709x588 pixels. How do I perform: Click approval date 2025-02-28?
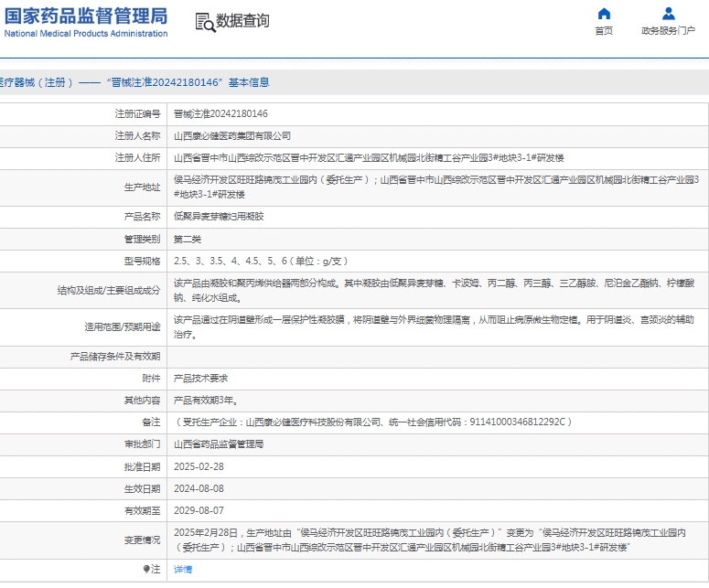coord(199,467)
